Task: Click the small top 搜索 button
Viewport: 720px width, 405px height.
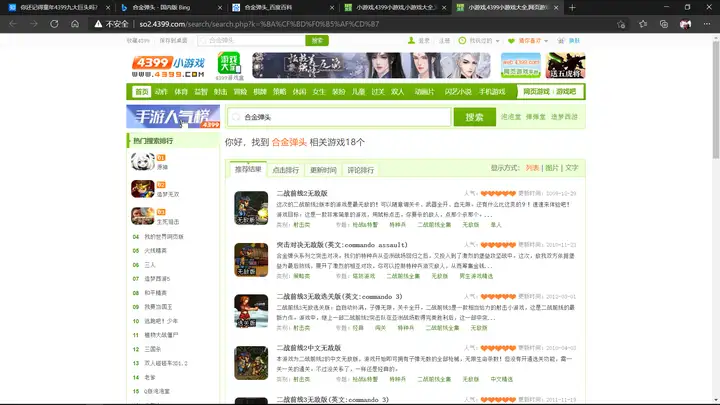Action: click(317, 40)
